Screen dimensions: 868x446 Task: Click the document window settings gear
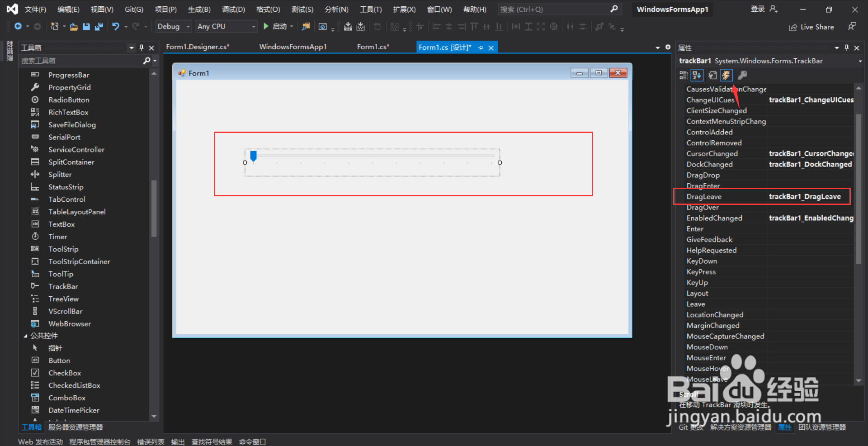[668, 47]
